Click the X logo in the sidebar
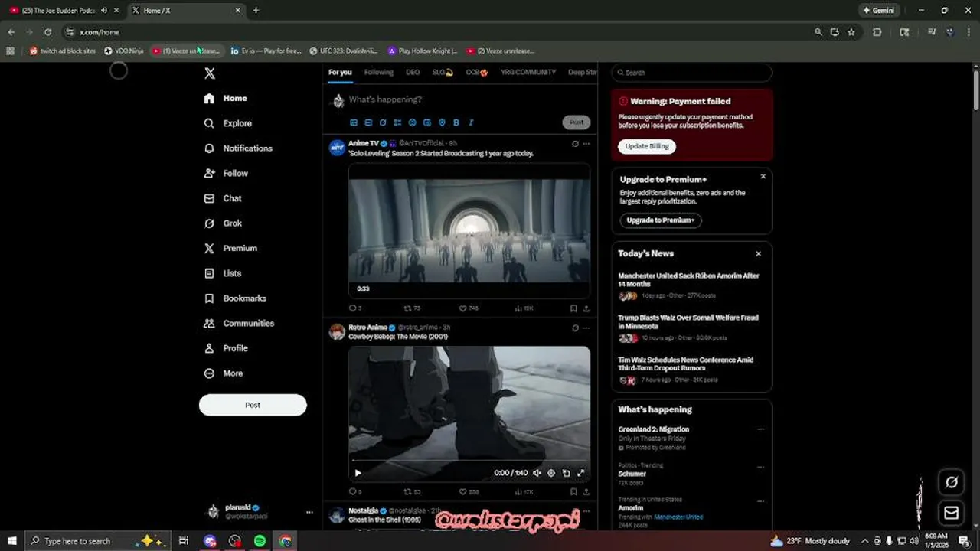The width and height of the screenshot is (980, 551). point(210,73)
